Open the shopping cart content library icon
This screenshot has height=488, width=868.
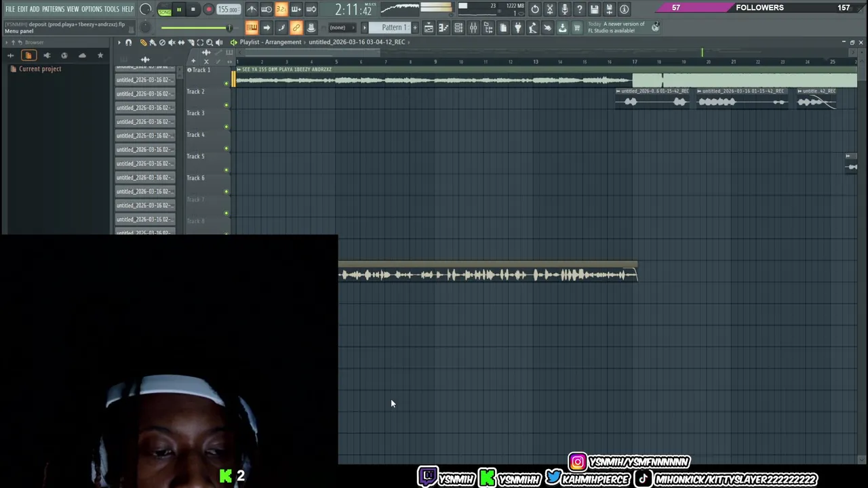[577, 28]
